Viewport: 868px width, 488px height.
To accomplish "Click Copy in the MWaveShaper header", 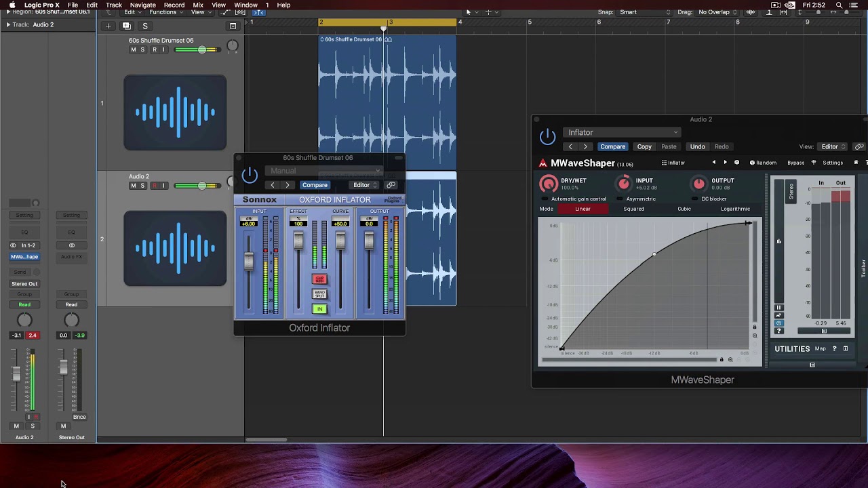I will click(x=644, y=146).
